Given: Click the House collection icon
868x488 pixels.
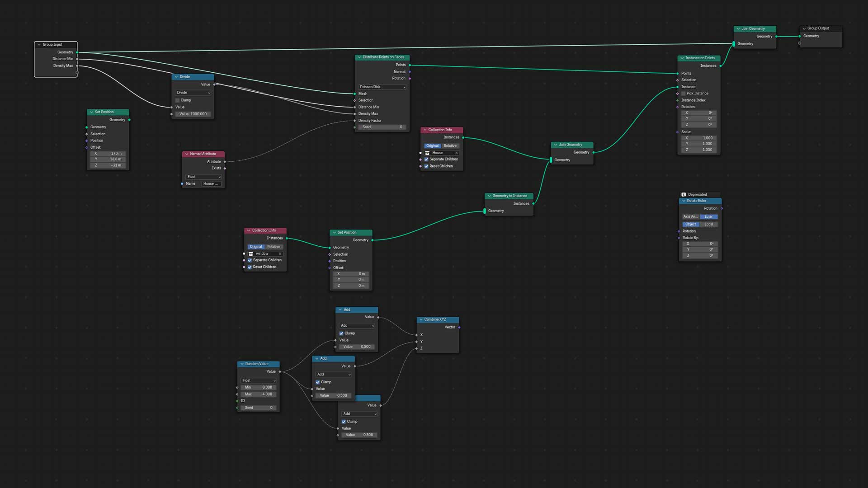Looking at the screenshot, I should 427,153.
